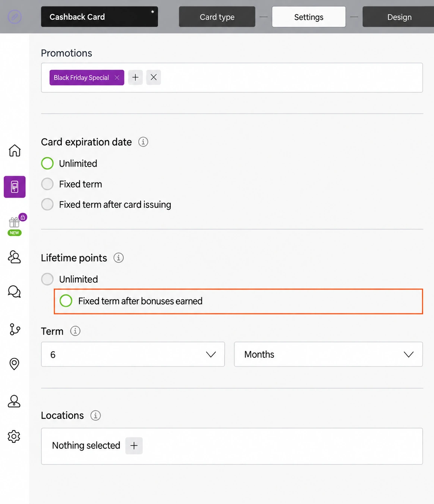Select Unlimited lifetime points radio
The height and width of the screenshot is (504, 434).
pos(47,279)
